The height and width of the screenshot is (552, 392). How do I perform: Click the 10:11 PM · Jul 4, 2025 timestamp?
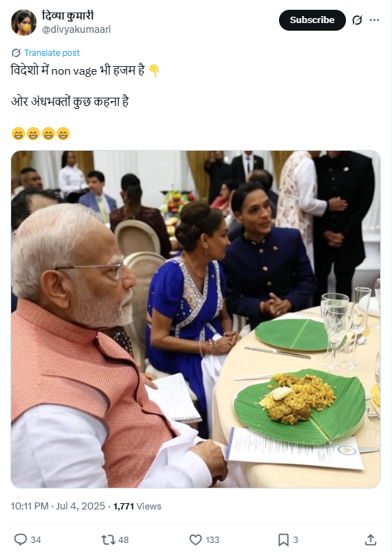58,506
